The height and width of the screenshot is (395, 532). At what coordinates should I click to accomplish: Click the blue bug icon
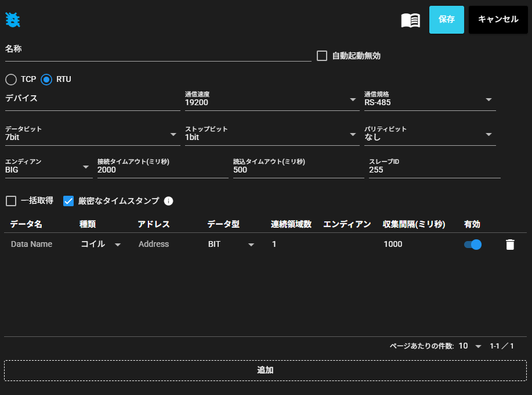click(13, 20)
